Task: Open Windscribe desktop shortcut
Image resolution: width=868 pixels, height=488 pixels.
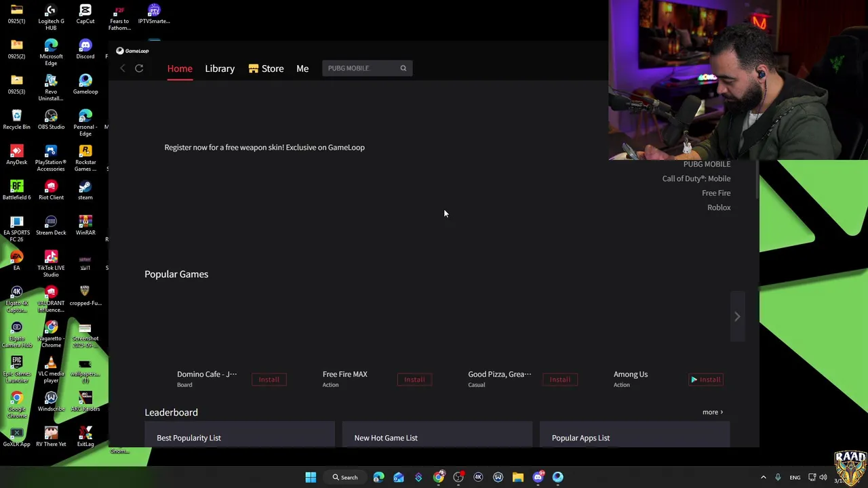Action: (51, 402)
